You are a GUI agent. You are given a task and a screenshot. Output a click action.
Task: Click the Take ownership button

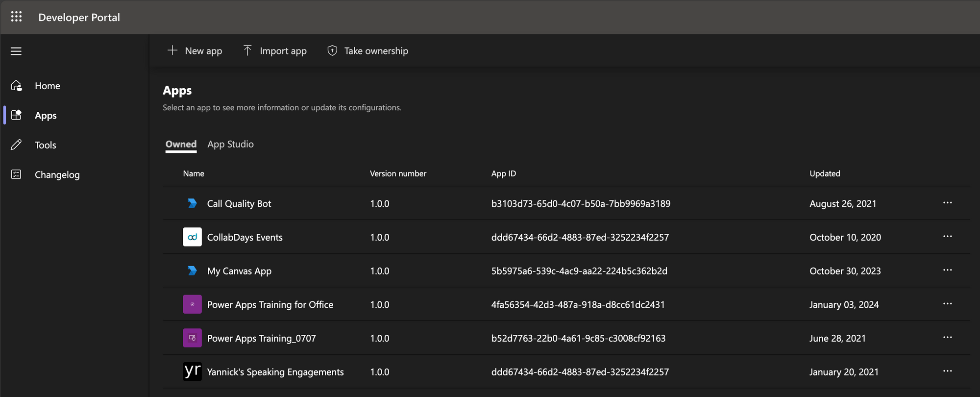pyautogui.click(x=367, y=50)
